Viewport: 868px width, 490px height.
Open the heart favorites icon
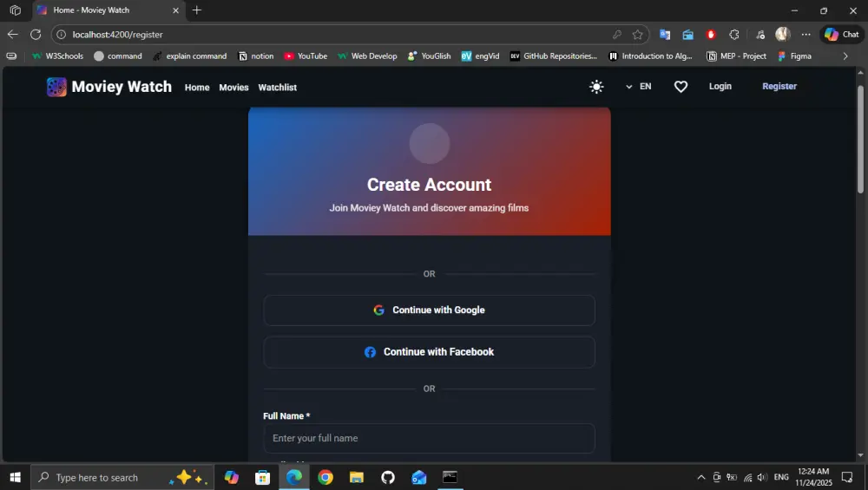click(681, 87)
